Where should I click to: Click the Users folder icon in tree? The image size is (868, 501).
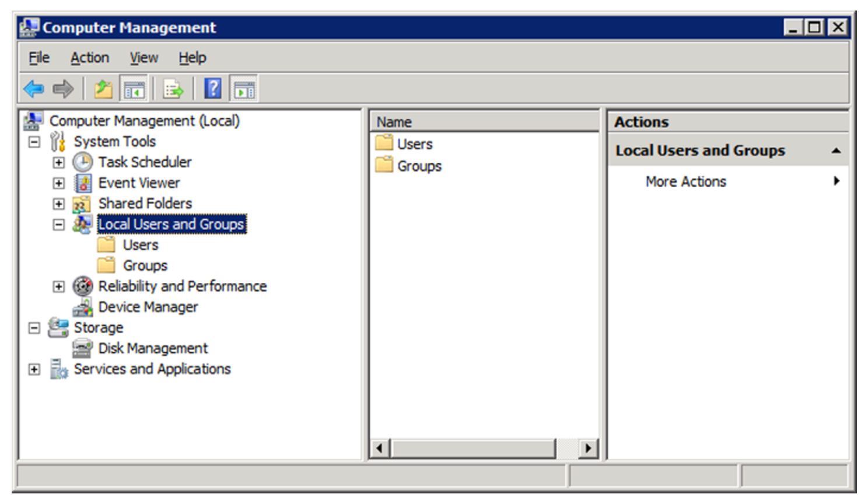pyautogui.click(x=106, y=245)
